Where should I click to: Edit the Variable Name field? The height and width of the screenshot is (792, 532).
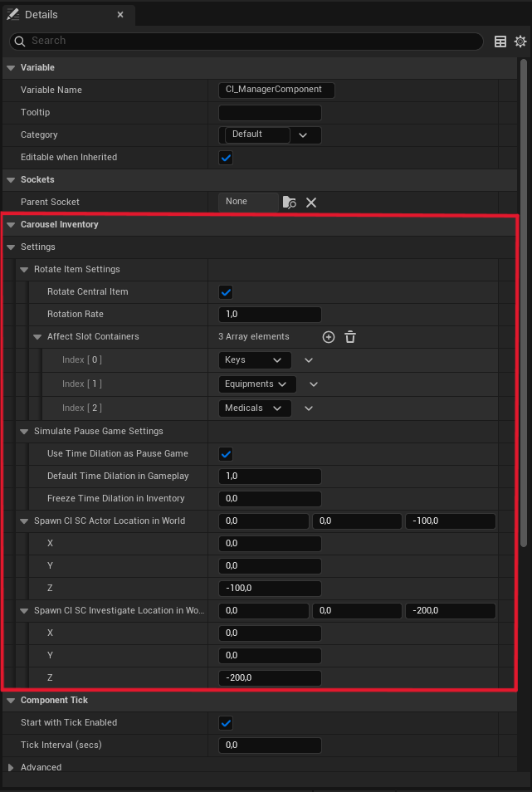click(276, 90)
